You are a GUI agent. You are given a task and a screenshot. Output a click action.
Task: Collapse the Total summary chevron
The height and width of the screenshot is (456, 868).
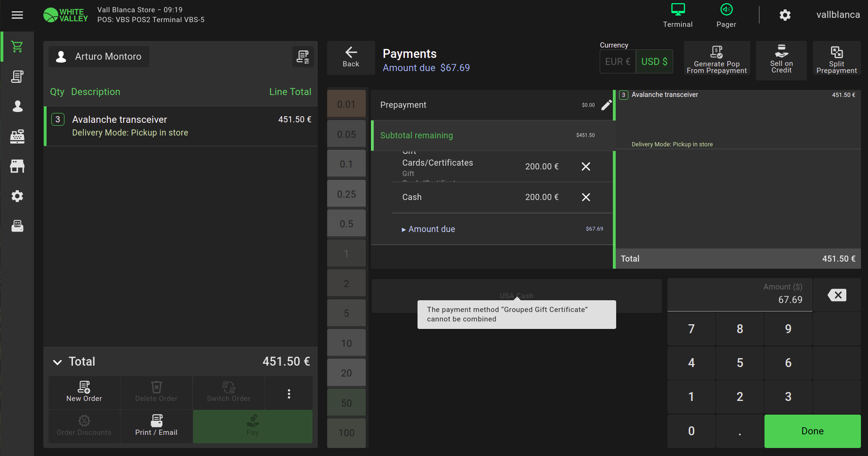tap(57, 362)
